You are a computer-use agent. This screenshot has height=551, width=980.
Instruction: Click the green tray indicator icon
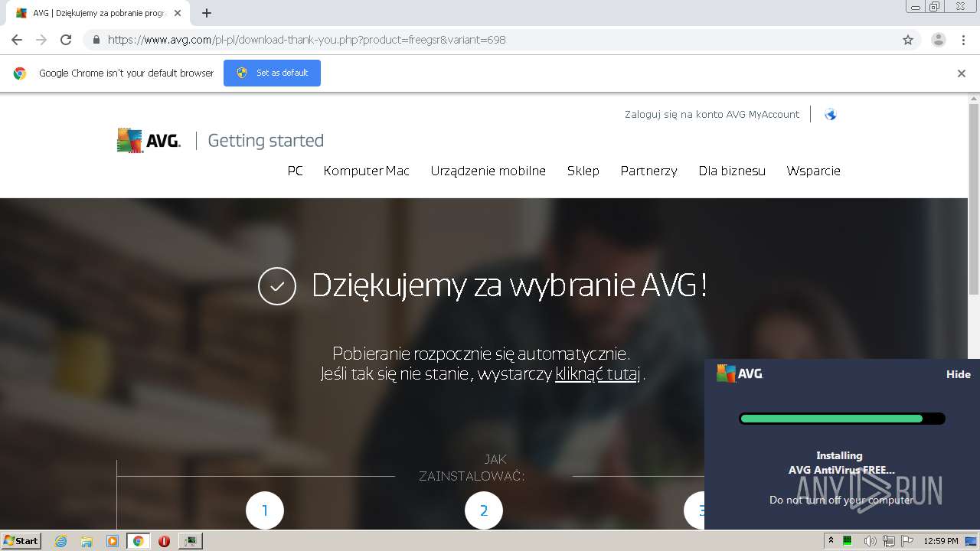(x=848, y=541)
